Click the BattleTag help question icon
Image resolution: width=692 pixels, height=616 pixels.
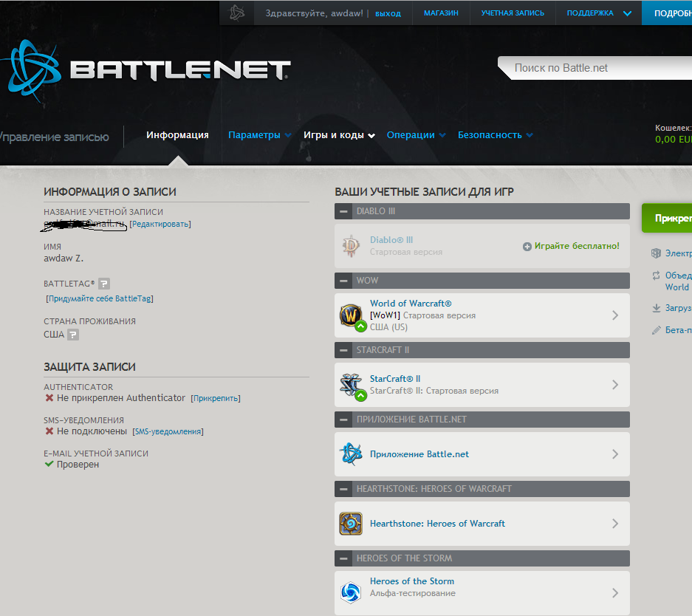coord(104,284)
